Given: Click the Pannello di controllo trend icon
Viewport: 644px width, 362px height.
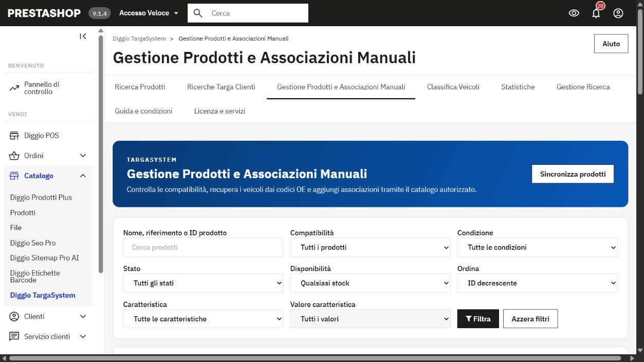Looking at the screenshot, I should [14, 88].
